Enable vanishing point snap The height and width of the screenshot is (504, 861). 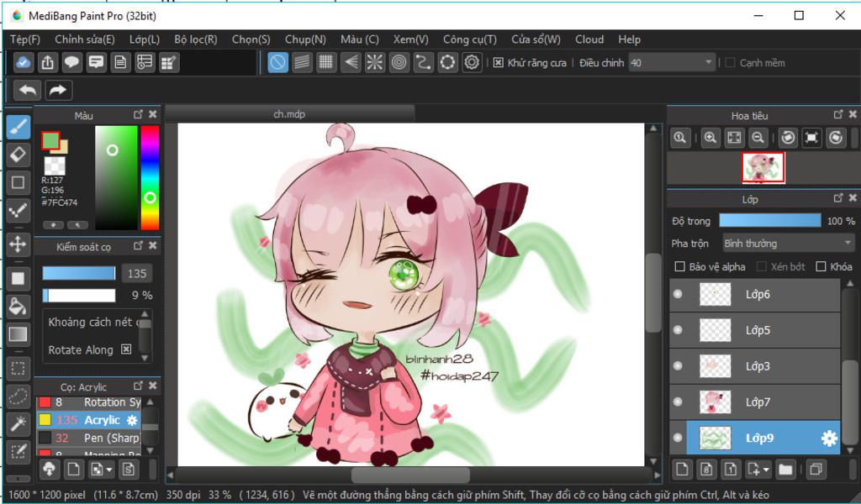click(351, 62)
